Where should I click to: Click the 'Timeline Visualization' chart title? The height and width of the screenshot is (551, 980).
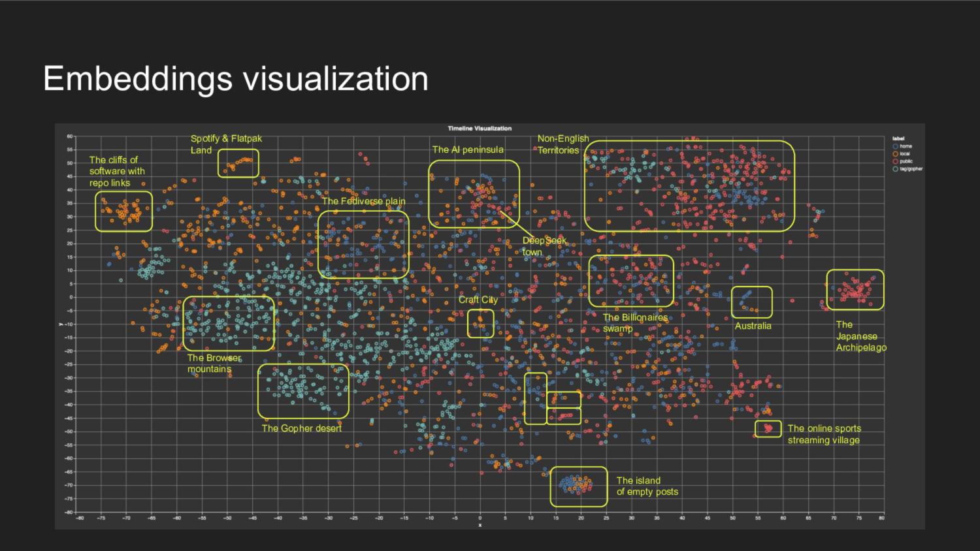[480, 129]
